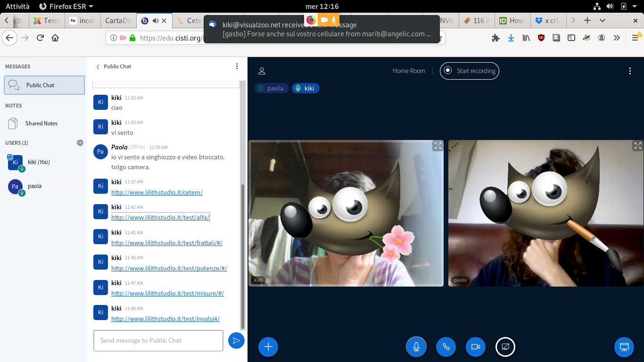Viewport: 644px width, 362px height.
Task: Click kiki's webcam video thumbnail
Action: [x=346, y=213]
